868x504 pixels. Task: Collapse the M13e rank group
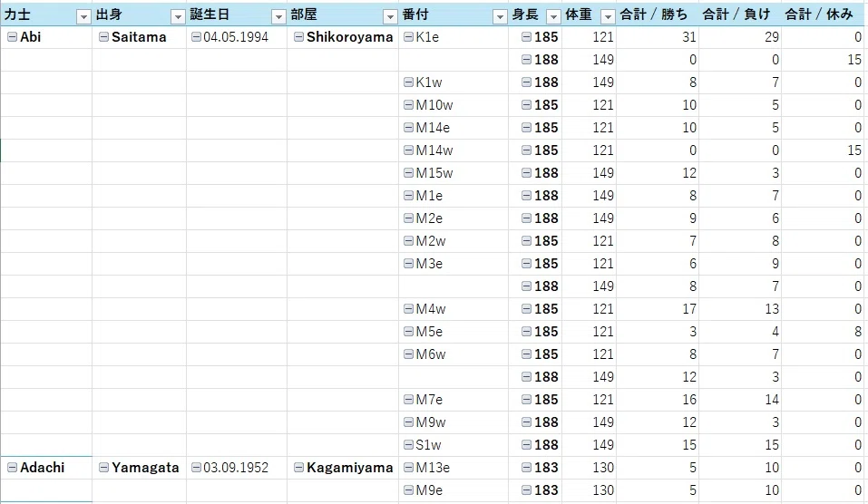pyautogui.click(x=408, y=468)
